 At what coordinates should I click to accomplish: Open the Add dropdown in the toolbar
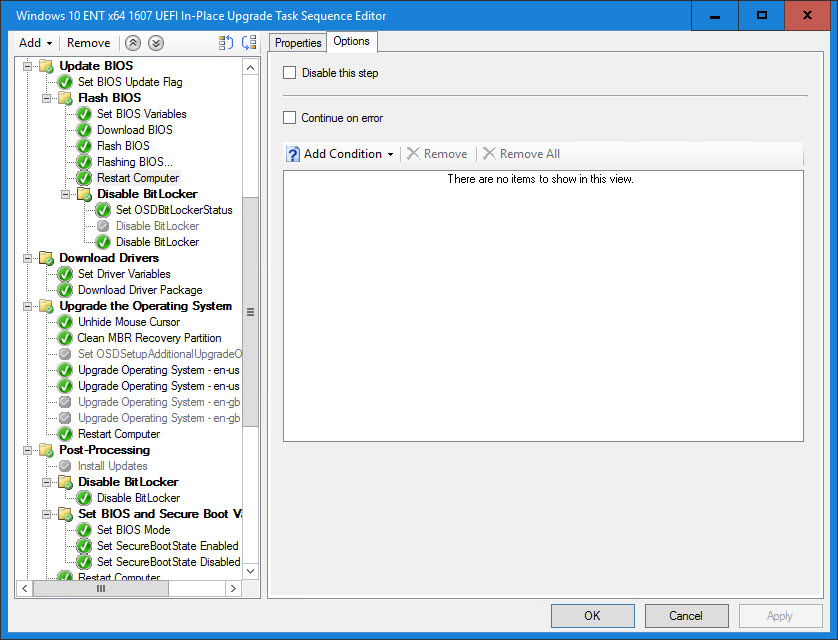pos(35,43)
